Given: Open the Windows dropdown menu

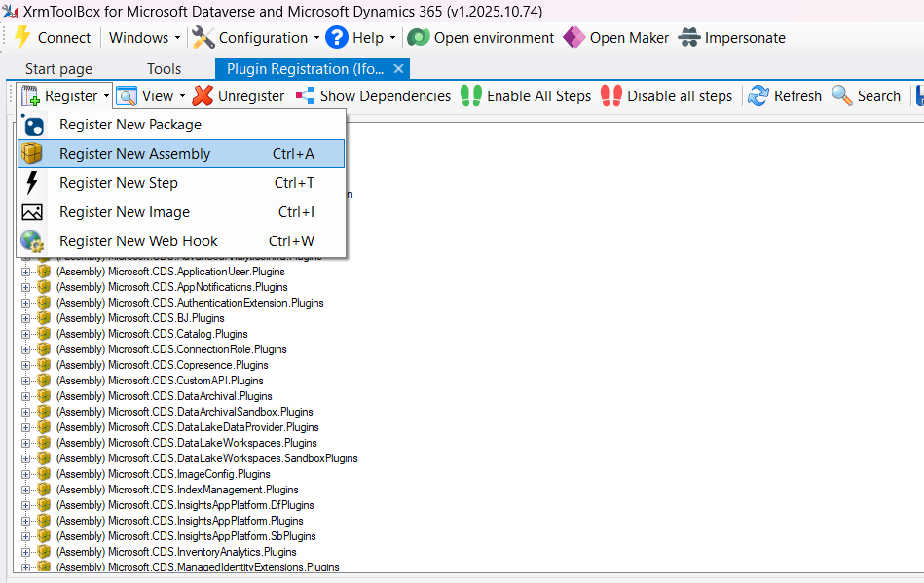Looking at the screenshot, I should point(144,38).
